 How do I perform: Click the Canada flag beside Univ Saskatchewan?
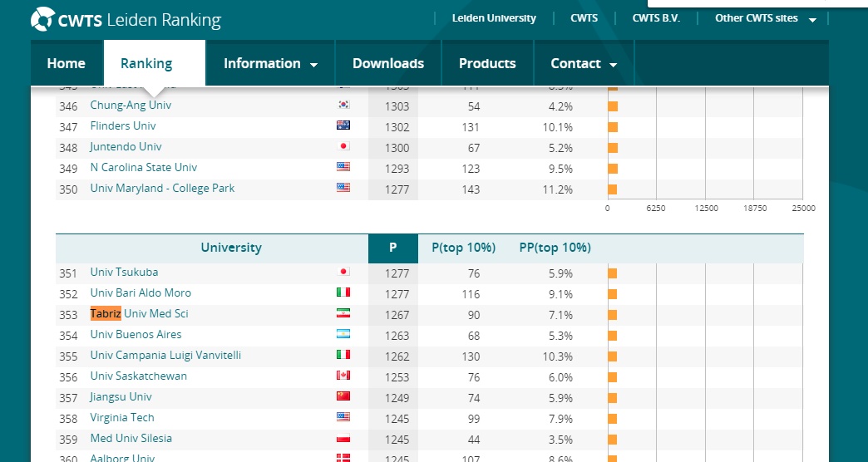tap(343, 376)
